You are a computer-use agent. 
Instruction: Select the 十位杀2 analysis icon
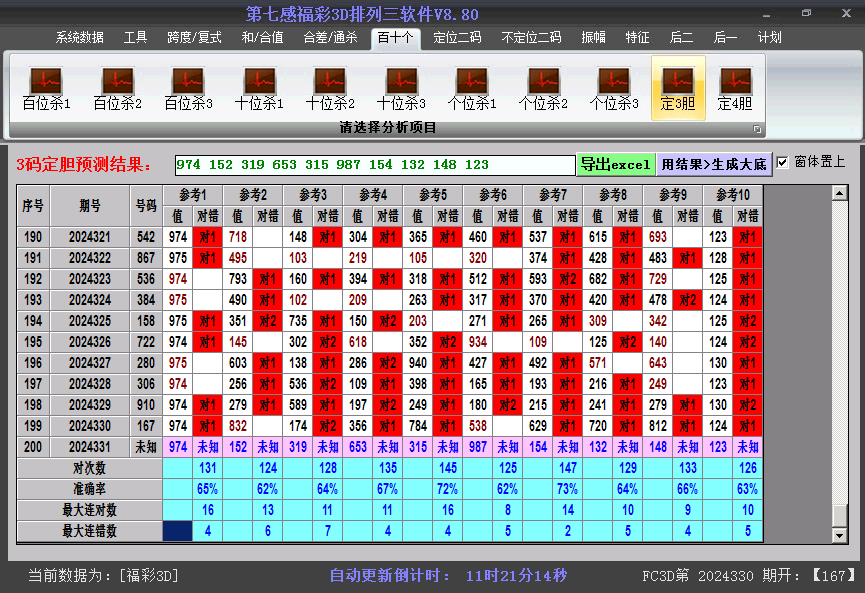(330, 89)
